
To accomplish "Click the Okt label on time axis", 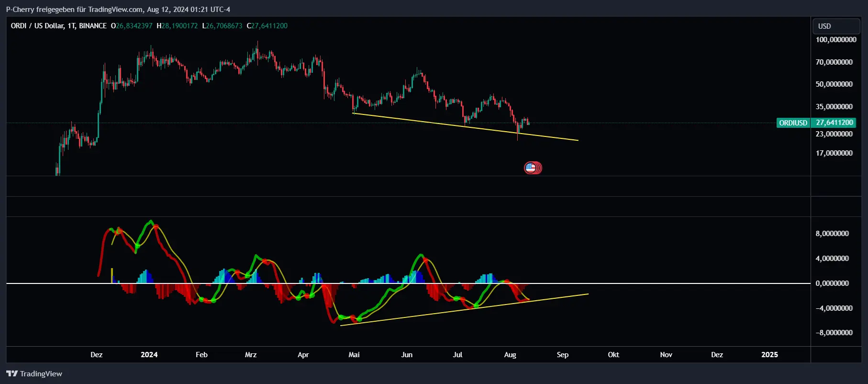I will point(613,355).
